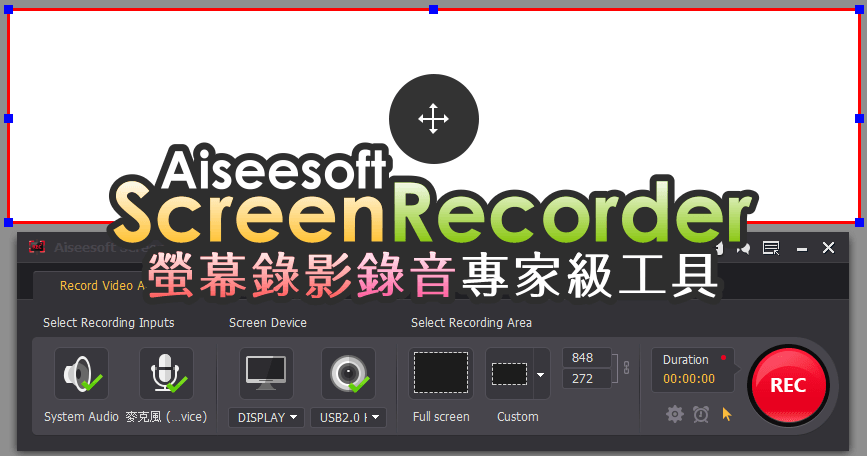
Task: Open the Record Video tab
Action: click(x=102, y=286)
